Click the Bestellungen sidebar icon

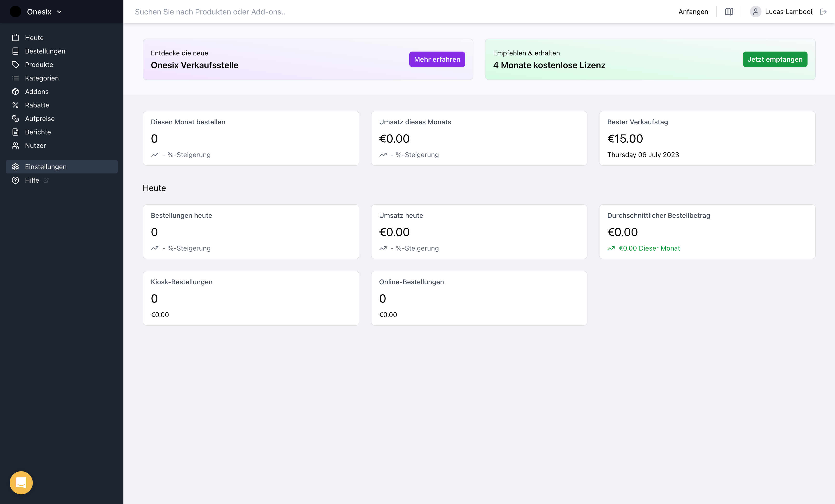(x=15, y=51)
